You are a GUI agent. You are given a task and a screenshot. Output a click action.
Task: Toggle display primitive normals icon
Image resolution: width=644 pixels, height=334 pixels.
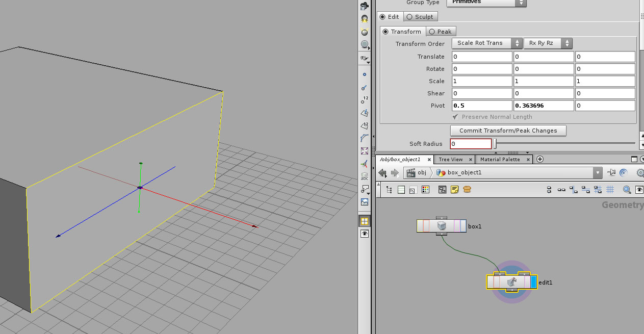pyautogui.click(x=364, y=113)
